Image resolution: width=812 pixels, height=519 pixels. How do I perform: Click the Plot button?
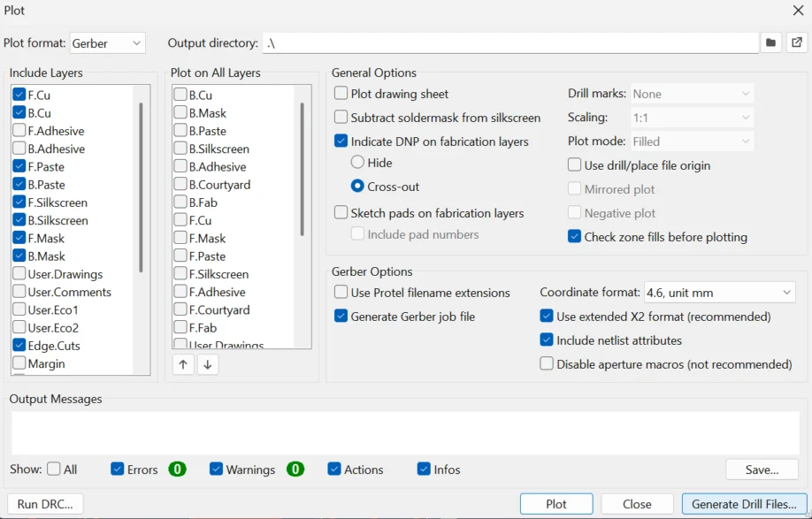tap(556, 504)
